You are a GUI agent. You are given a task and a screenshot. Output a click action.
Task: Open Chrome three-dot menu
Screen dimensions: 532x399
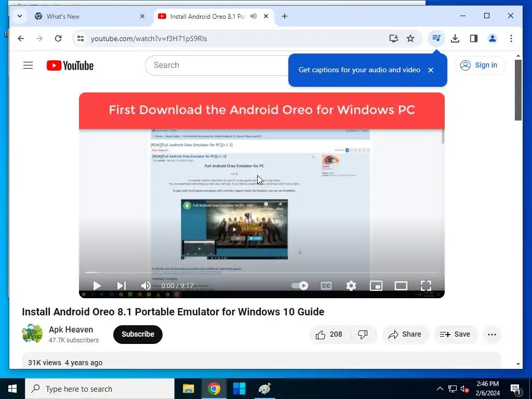511,38
